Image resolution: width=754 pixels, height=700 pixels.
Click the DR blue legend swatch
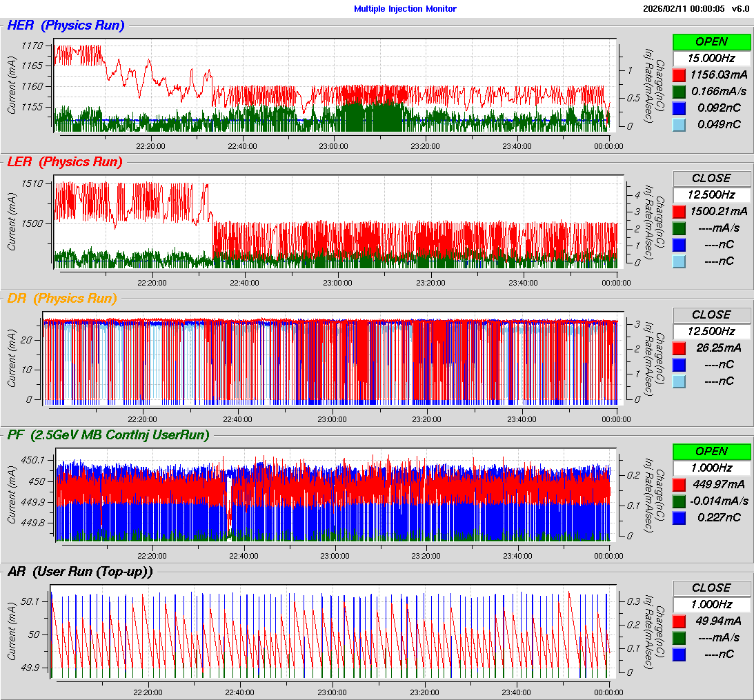click(x=679, y=364)
